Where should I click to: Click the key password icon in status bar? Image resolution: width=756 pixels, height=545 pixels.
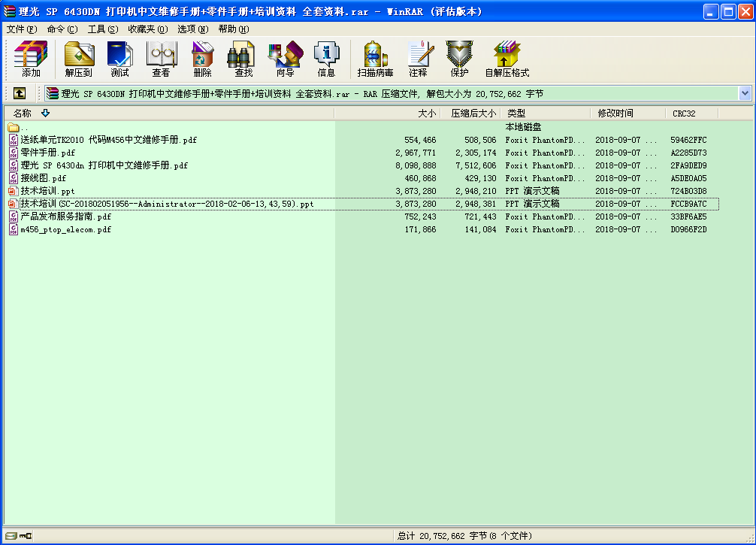[x=26, y=536]
